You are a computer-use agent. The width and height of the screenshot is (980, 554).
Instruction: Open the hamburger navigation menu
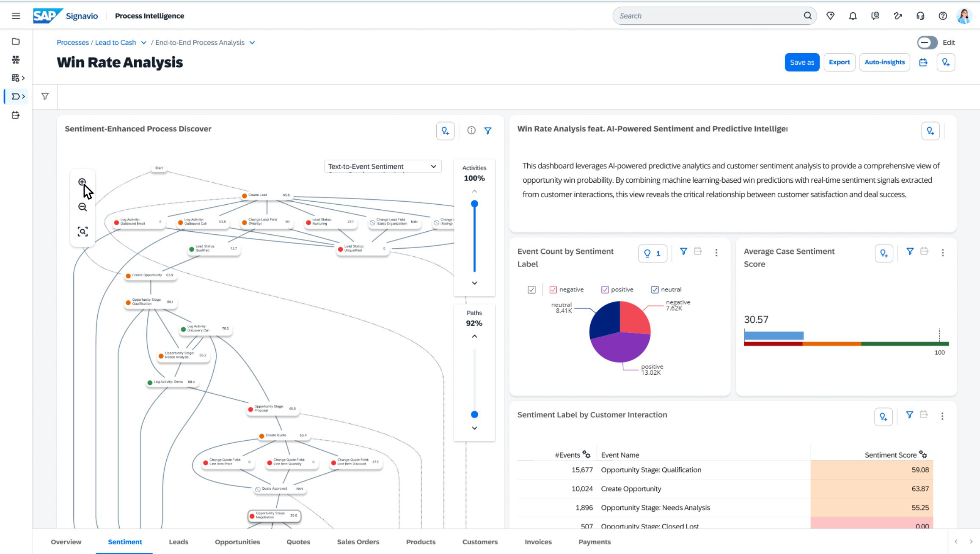16,16
